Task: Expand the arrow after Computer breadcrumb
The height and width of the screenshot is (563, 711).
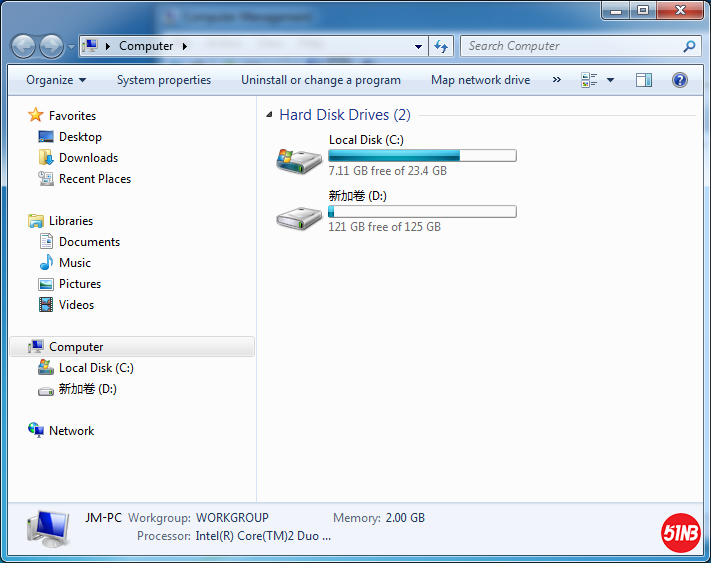Action: pos(185,46)
